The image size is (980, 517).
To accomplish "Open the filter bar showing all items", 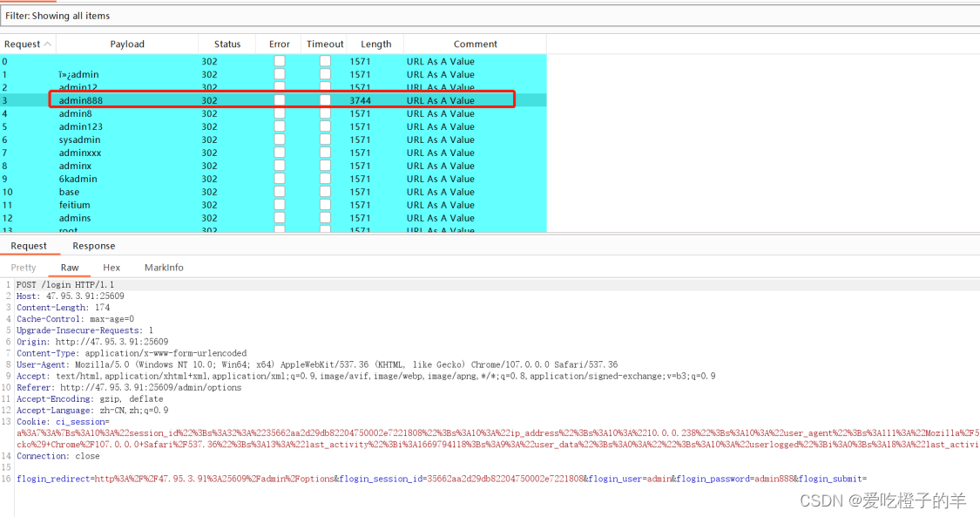I will (490, 16).
